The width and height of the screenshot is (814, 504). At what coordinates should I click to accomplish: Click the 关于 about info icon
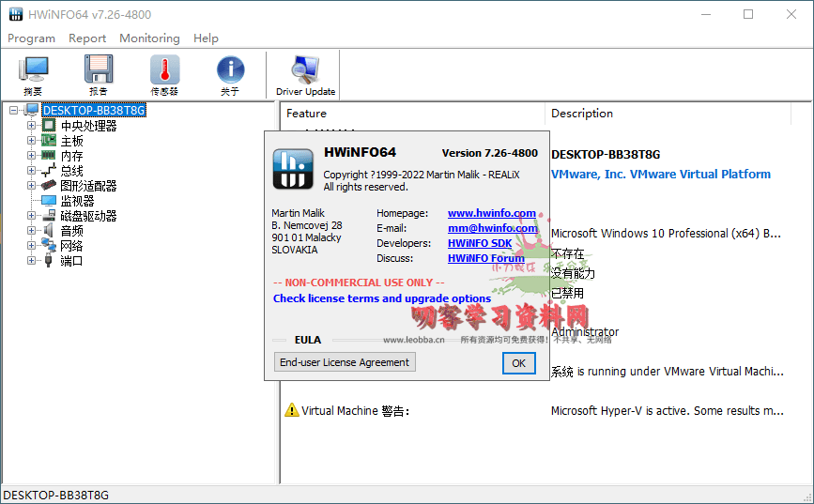pos(230,75)
